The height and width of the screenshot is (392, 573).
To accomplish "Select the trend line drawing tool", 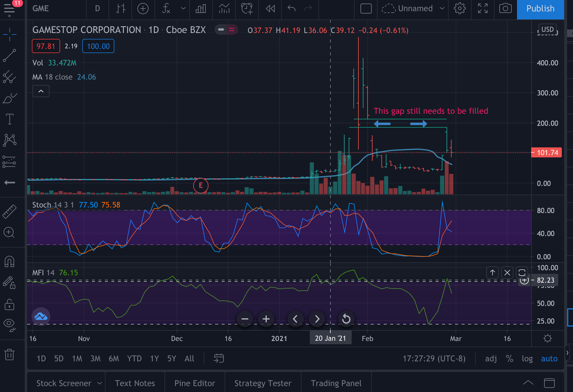I will 9,55.
